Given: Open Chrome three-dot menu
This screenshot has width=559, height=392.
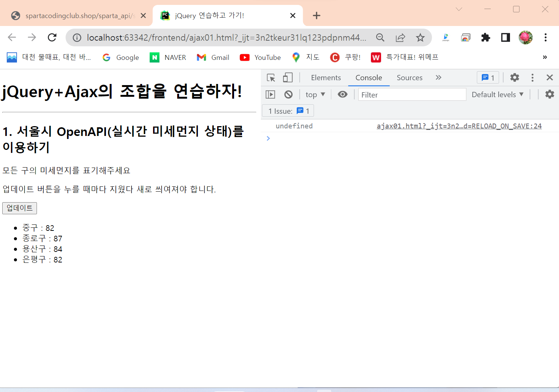Looking at the screenshot, I should (545, 37).
